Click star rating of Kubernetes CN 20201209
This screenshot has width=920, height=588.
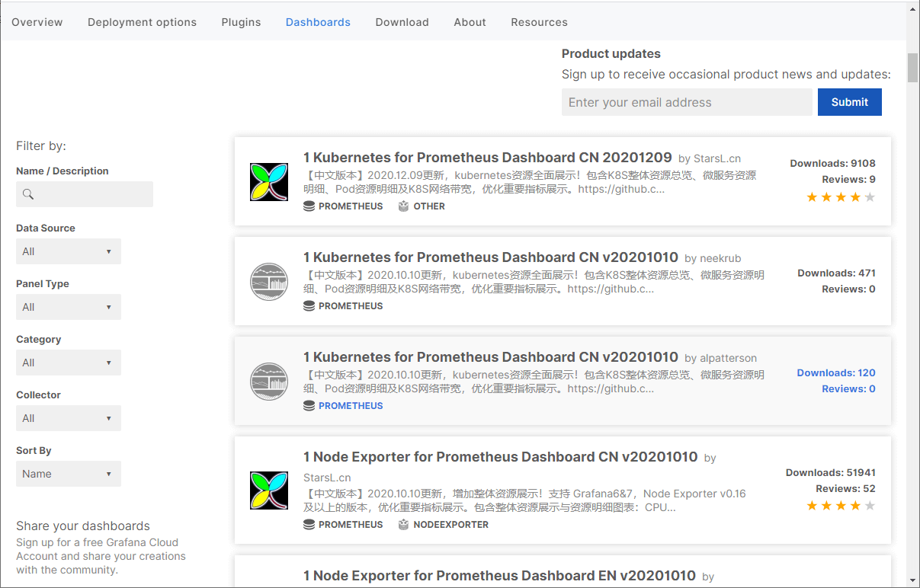[841, 197]
